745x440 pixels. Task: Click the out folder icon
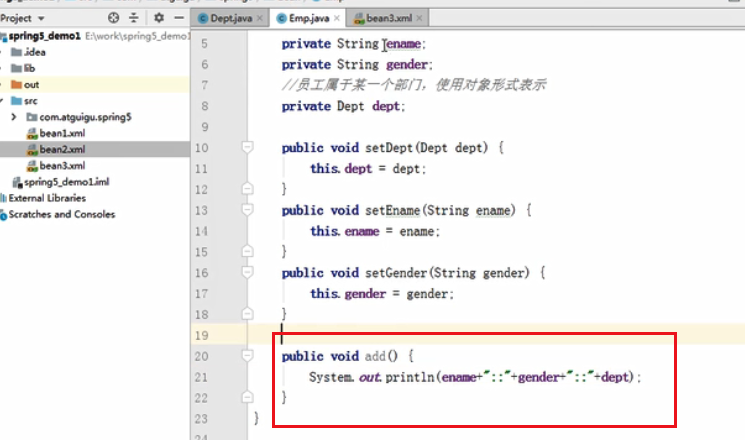pos(17,85)
